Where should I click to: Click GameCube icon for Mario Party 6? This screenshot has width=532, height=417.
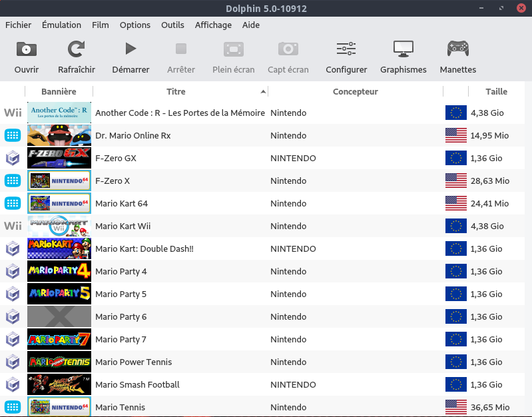point(13,316)
